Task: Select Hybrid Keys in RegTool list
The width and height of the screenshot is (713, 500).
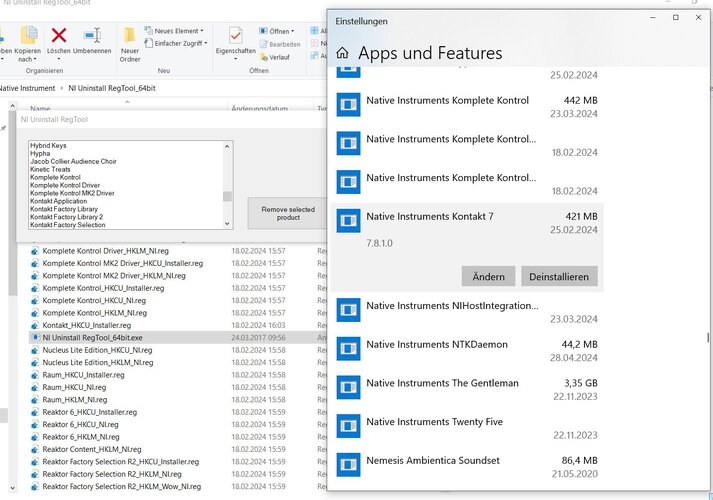Action: 48,145
